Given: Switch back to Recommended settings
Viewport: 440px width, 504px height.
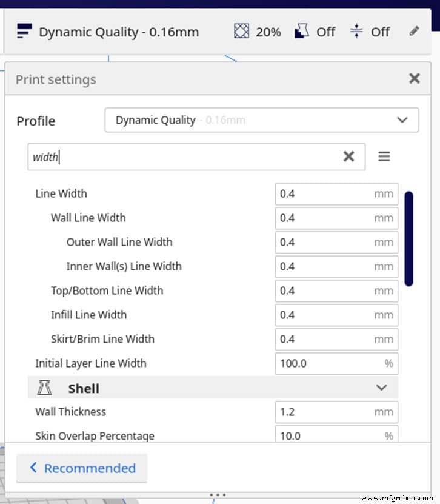Looking at the screenshot, I should tap(82, 468).
